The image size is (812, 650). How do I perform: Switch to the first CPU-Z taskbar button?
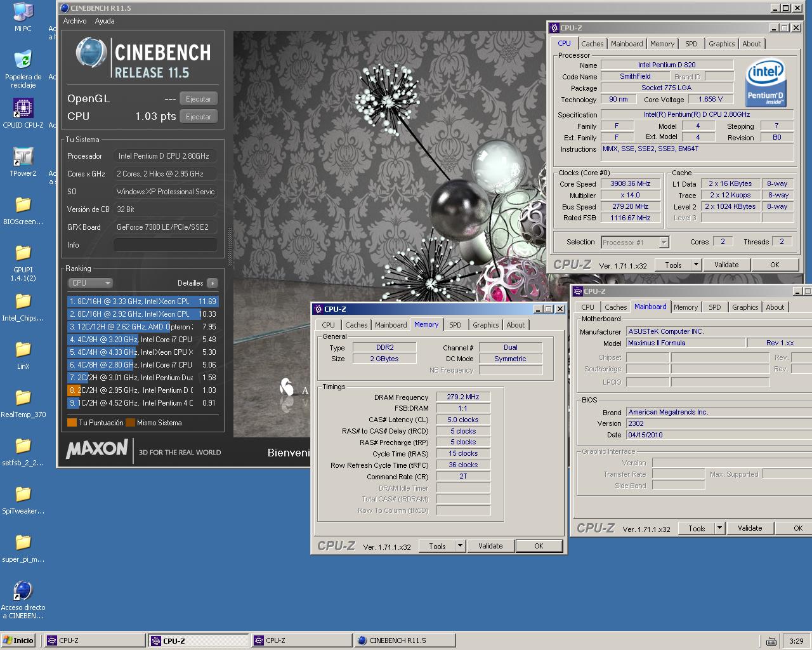(x=95, y=640)
